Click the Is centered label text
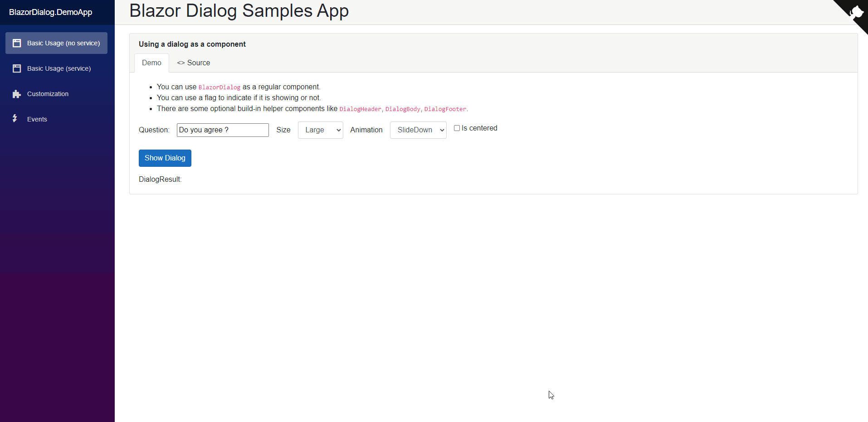The image size is (868, 422). coord(479,128)
